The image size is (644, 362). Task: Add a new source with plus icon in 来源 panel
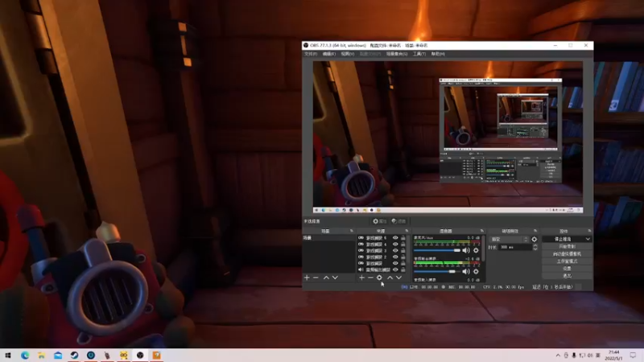click(361, 278)
